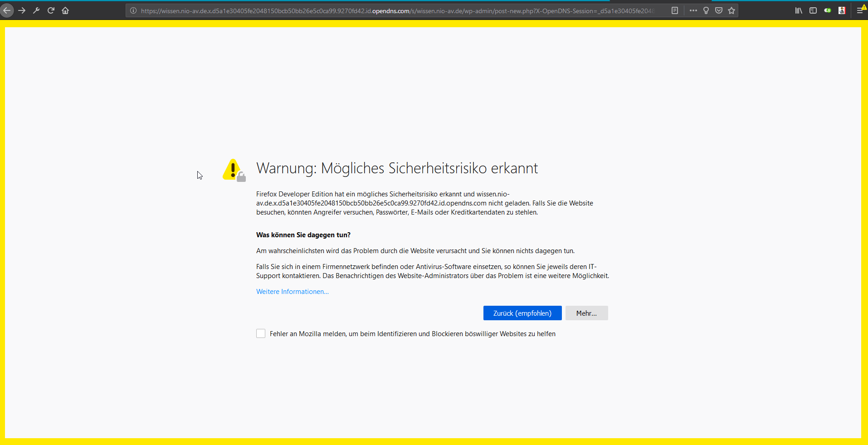
Task: Go back with the browser back arrow
Action: [7, 10]
